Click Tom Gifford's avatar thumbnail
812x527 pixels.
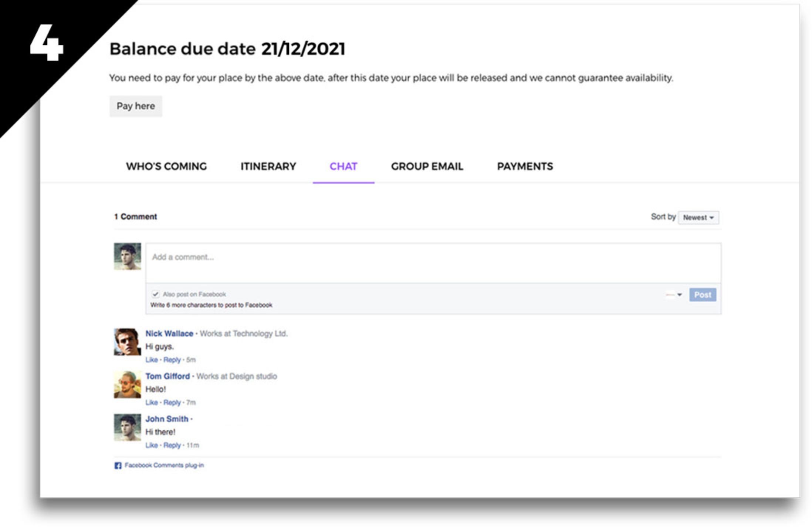[127, 385]
